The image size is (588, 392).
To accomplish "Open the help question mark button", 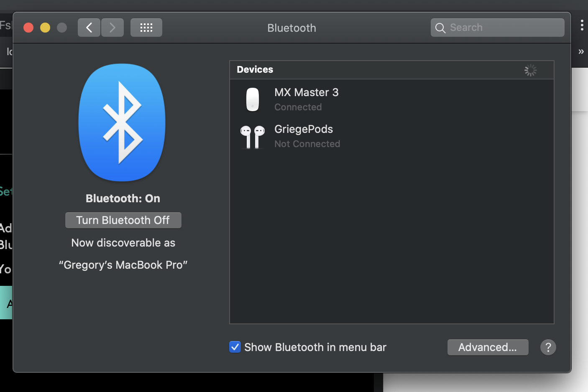I will (548, 347).
